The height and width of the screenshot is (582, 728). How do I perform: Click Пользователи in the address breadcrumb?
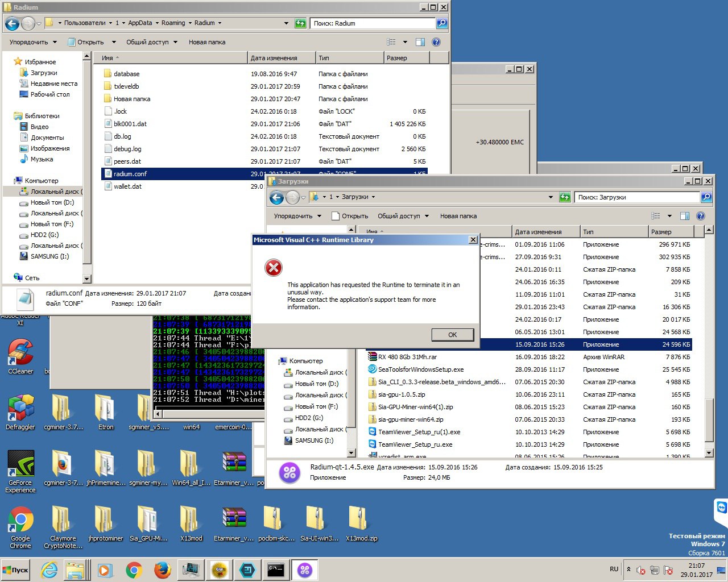[85, 23]
